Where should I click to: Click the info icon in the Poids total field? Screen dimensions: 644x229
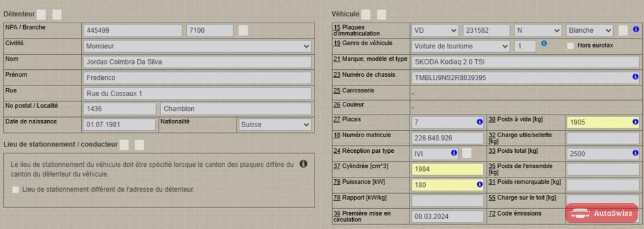tap(635, 152)
